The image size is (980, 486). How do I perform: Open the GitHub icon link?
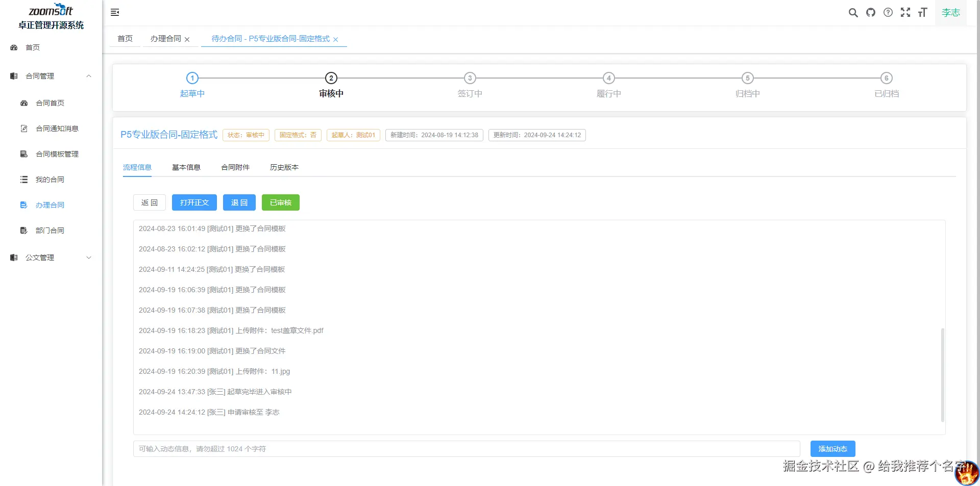871,13
